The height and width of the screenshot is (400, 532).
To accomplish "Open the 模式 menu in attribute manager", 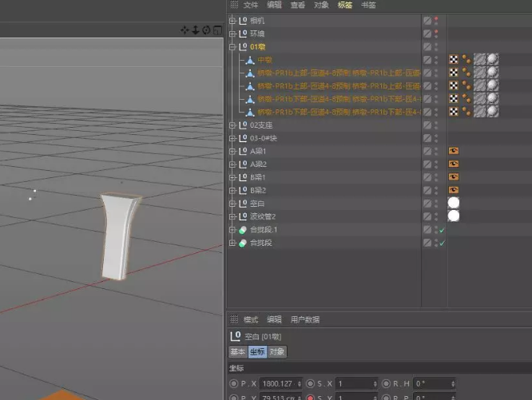I will [x=251, y=319].
